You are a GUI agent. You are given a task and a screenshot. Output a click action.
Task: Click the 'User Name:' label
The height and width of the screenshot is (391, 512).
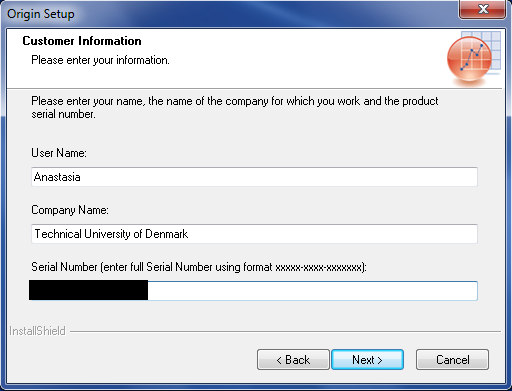(x=59, y=153)
